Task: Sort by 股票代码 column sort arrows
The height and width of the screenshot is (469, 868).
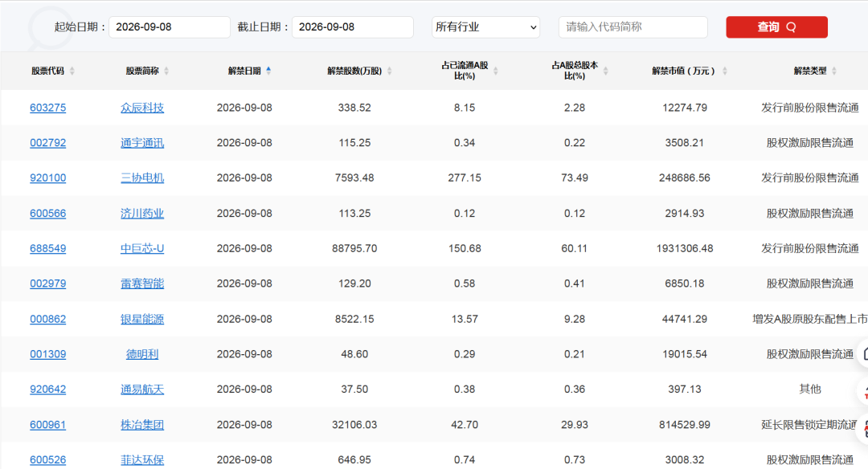Action: coord(72,71)
